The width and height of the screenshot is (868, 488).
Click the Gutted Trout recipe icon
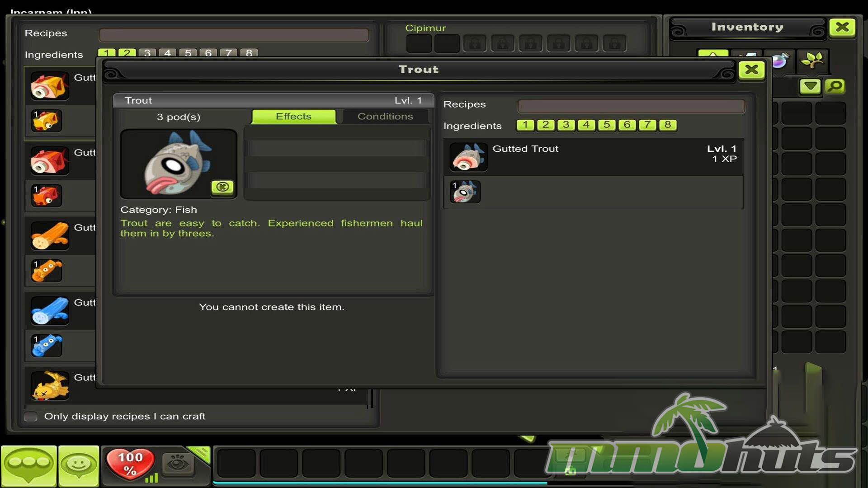(468, 157)
